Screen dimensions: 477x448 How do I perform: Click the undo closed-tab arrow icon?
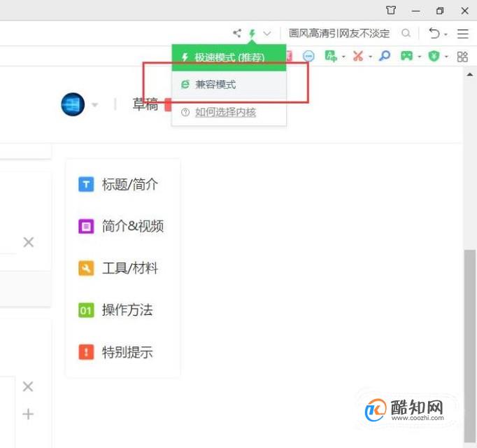434,33
